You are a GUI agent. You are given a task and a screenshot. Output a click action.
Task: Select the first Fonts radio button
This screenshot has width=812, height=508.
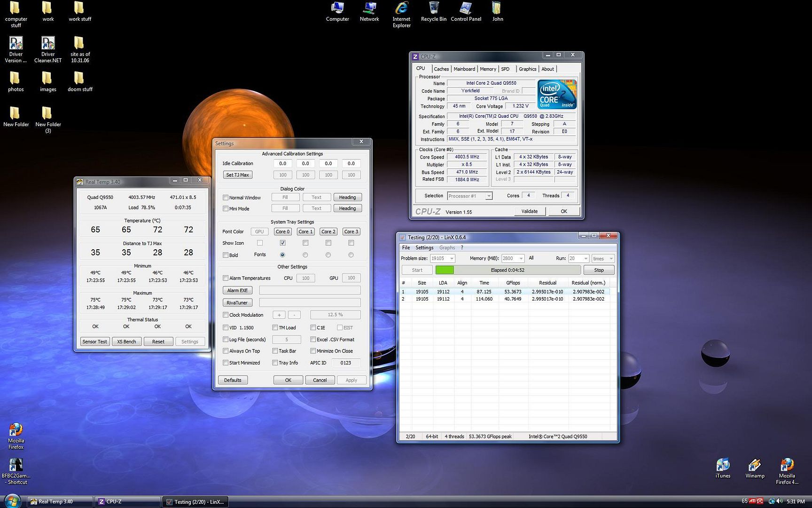(282, 255)
